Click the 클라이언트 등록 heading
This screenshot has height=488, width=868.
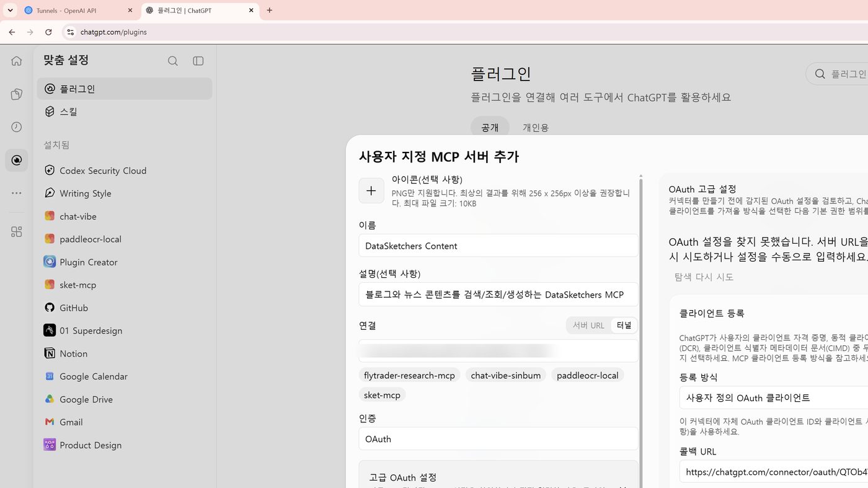712,314
